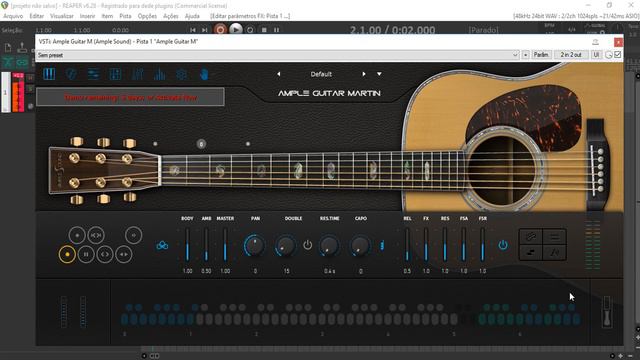Open the Opções menu
Viewport: 640px width, 360px height.
[147, 16]
